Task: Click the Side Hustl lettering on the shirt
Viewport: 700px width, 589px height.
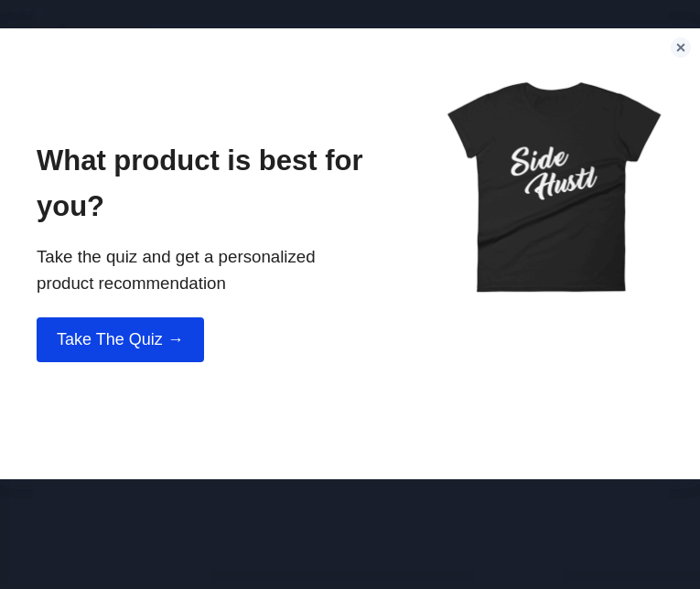Action: coord(553,172)
